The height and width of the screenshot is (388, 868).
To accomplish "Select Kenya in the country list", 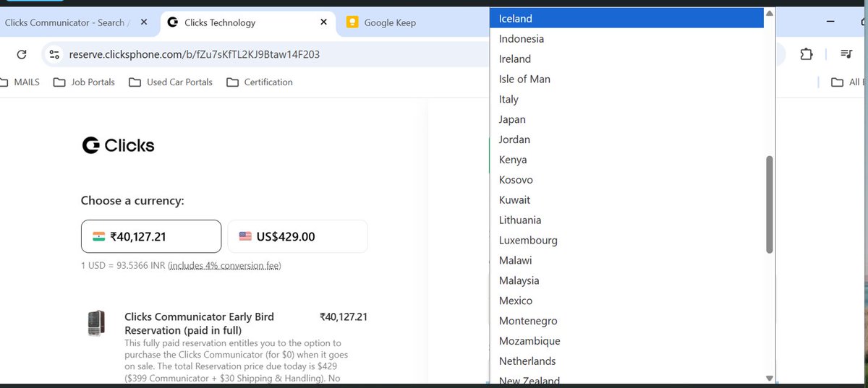I will [x=626, y=160].
